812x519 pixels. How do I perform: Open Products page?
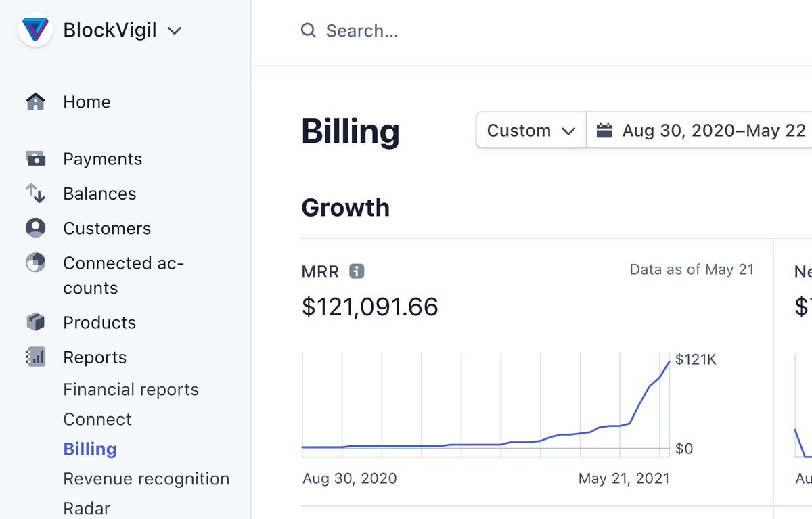pyautogui.click(x=99, y=323)
